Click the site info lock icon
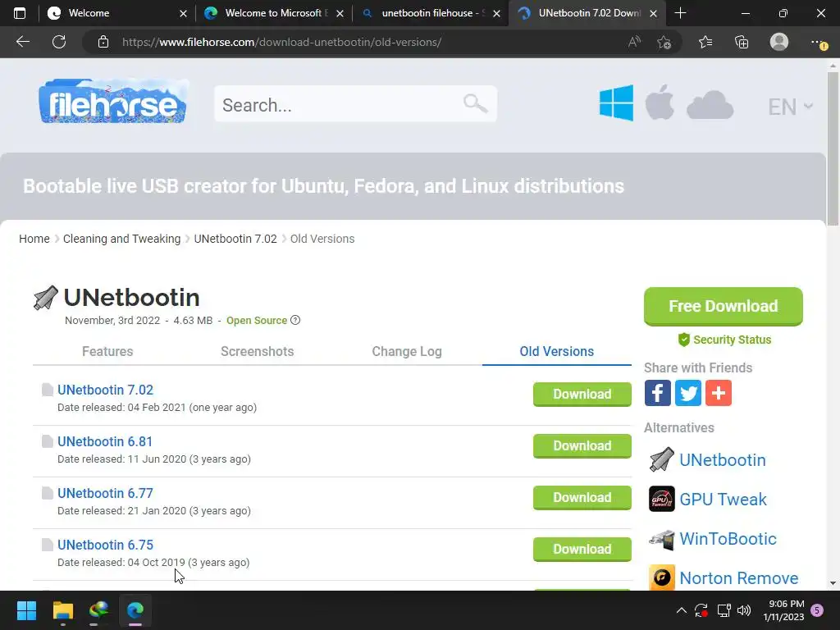This screenshot has height=630, width=840. coord(103,42)
